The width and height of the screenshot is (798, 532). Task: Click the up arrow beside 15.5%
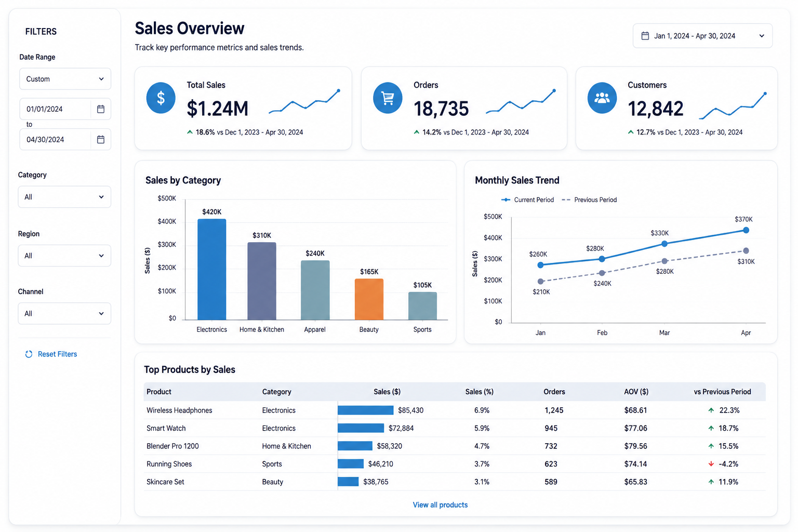pos(711,446)
